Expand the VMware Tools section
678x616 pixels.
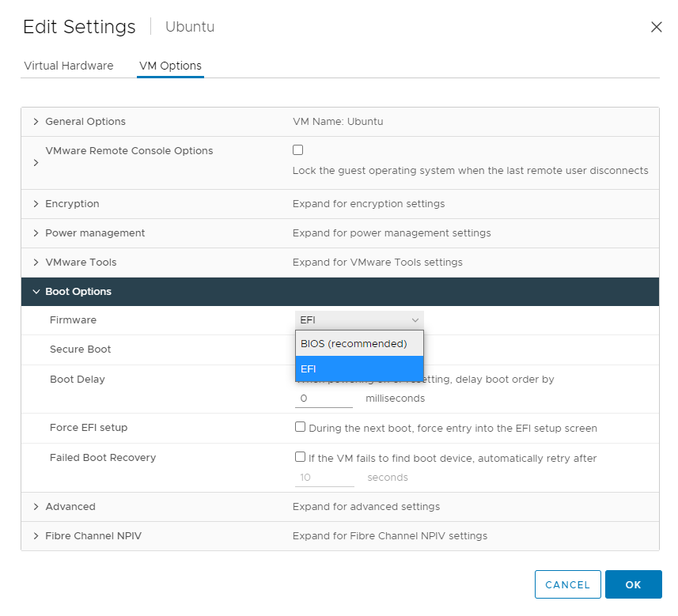36,263
